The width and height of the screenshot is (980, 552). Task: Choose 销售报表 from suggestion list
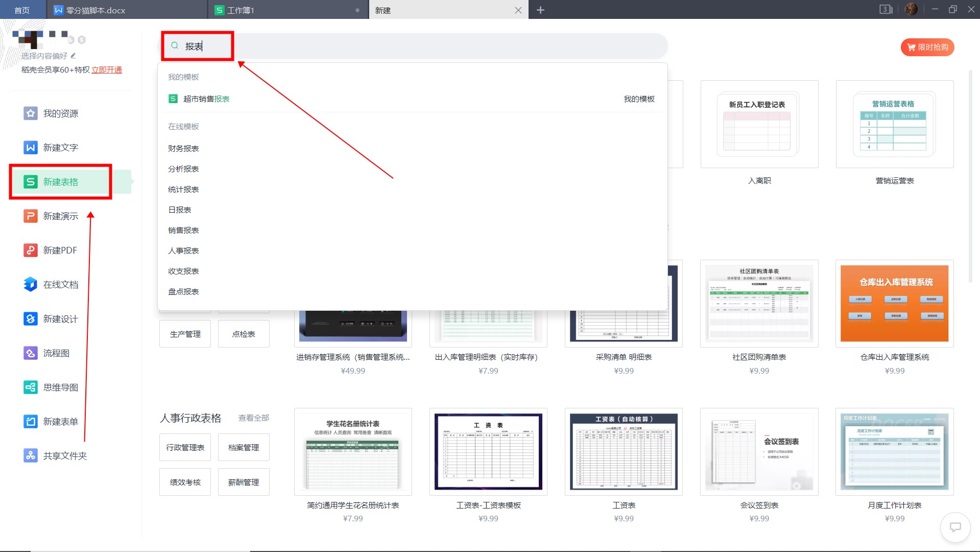click(x=183, y=231)
